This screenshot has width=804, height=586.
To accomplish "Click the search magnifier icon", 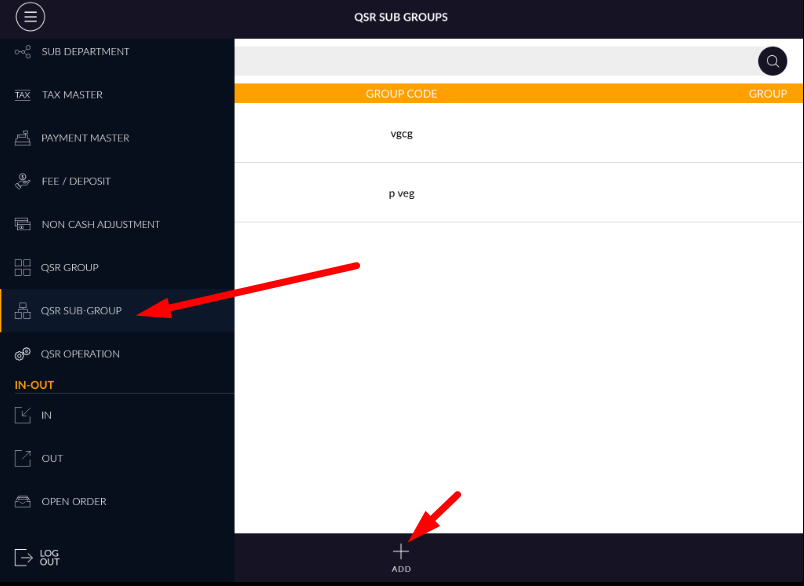I will 772,61.
